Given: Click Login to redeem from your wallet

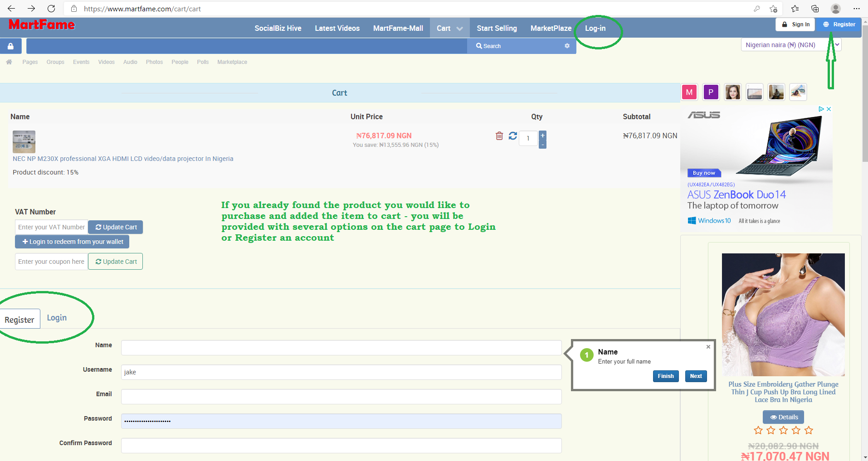Looking at the screenshot, I should (x=73, y=242).
